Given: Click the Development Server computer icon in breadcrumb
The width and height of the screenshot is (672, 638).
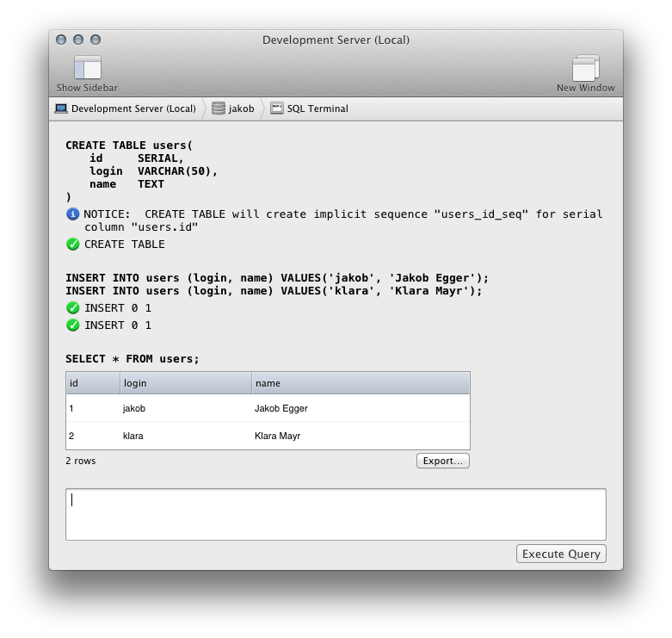Looking at the screenshot, I should coord(61,108).
